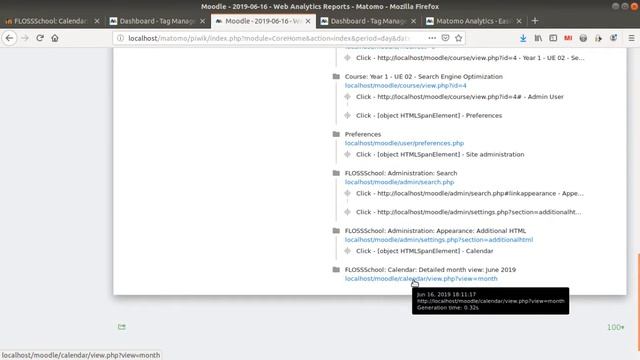Open the Firefox hamburger menu

pos(631,38)
